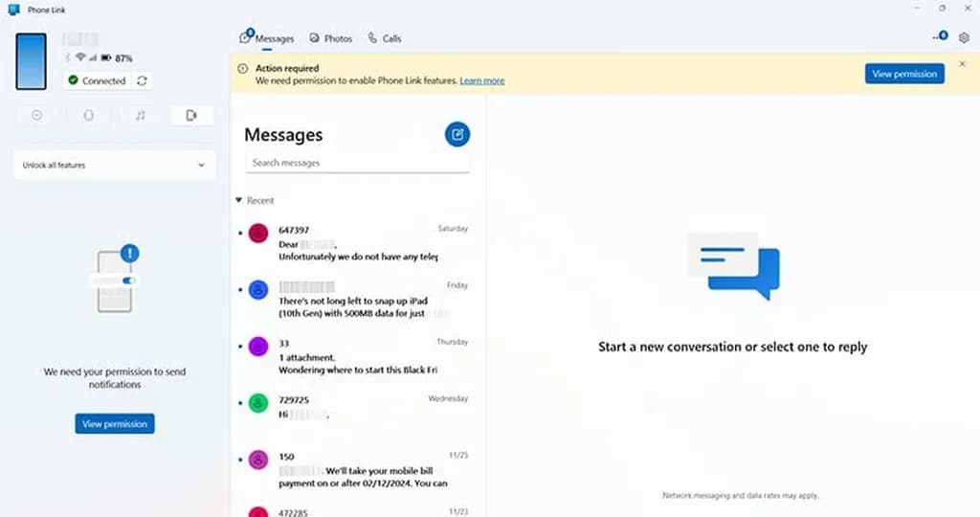Switch to the Calls tab

pos(385,39)
